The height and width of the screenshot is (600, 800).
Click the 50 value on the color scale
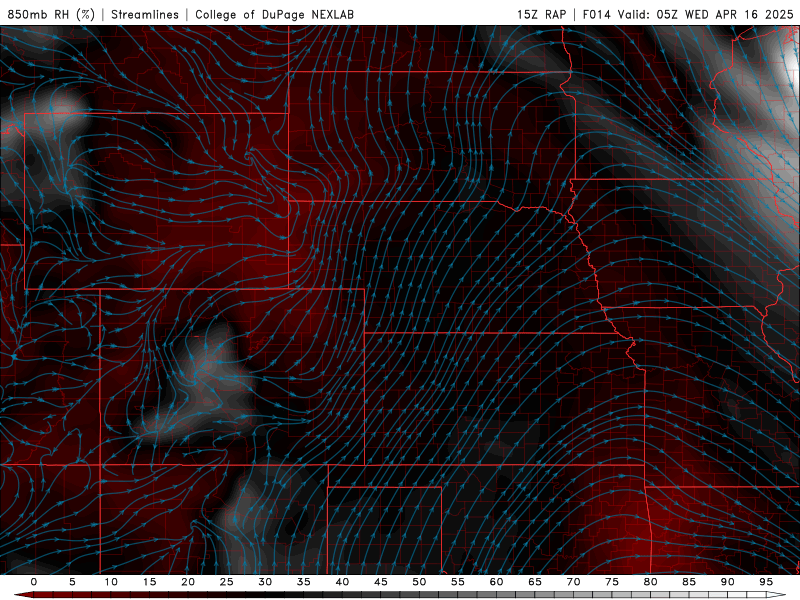pyautogui.click(x=419, y=582)
